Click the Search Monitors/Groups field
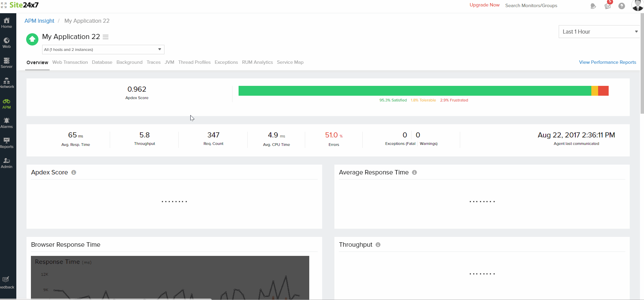Image resolution: width=644 pixels, height=300 pixels. pyautogui.click(x=531, y=6)
